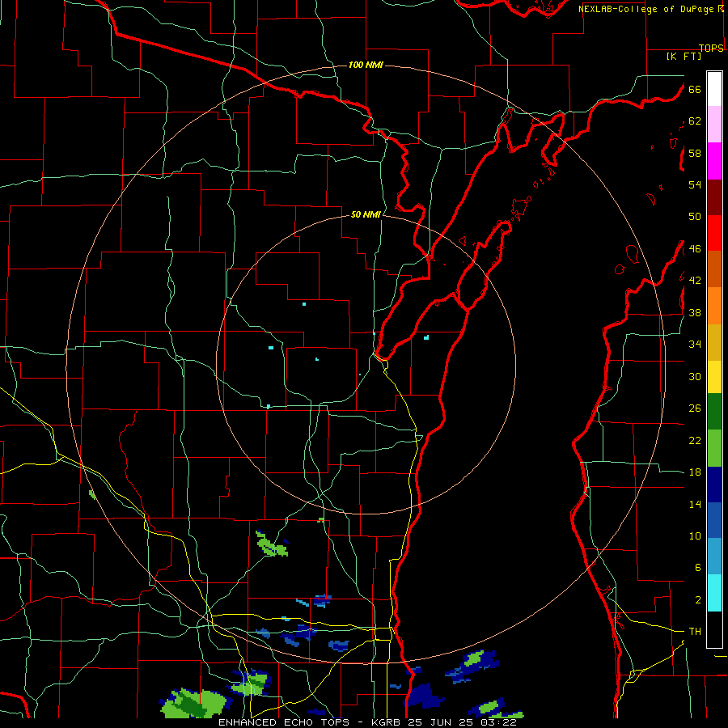728x728 pixels.
Task: Click the 26 legend scale number
Action: [695, 408]
